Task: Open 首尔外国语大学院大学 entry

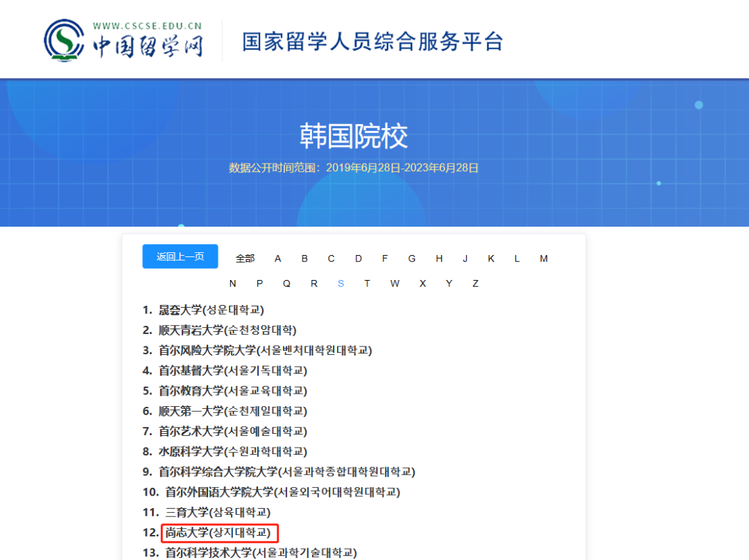Action: pos(283,491)
